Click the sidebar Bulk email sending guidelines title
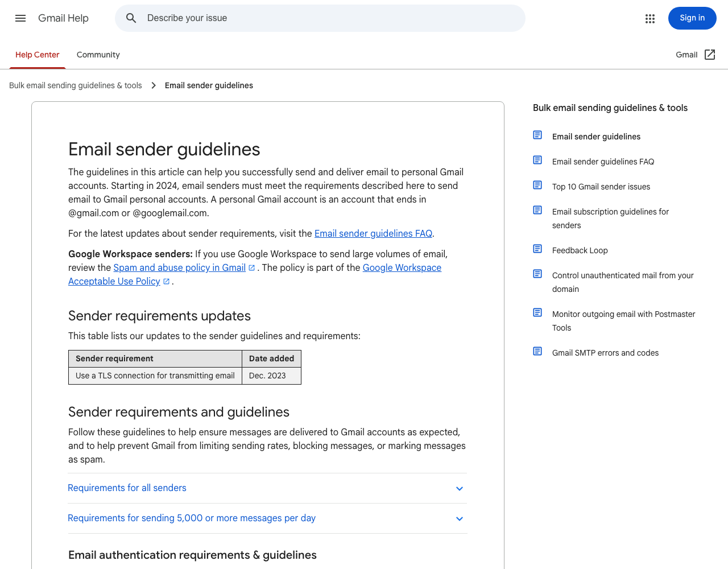This screenshot has width=728, height=569. pyautogui.click(x=610, y=108)
